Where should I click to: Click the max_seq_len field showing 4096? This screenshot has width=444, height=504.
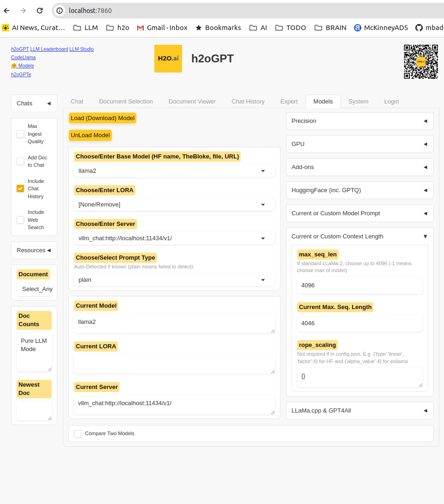(x=359, y=285)
